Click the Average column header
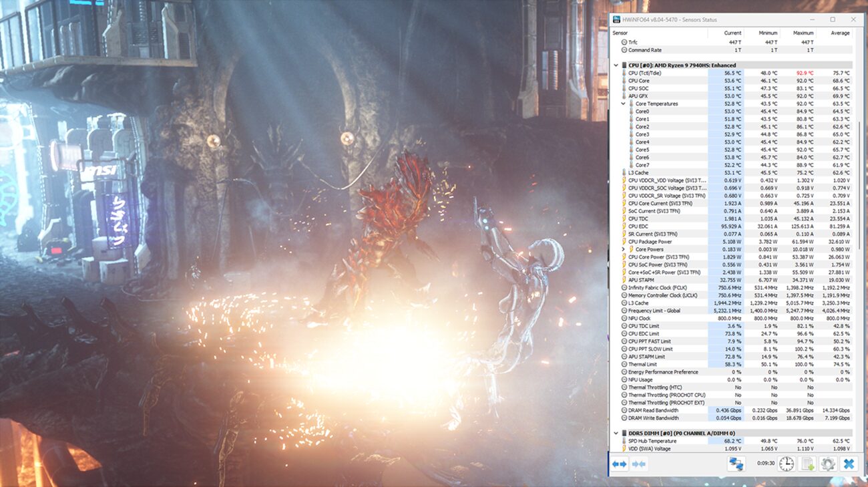 point(834,33)
